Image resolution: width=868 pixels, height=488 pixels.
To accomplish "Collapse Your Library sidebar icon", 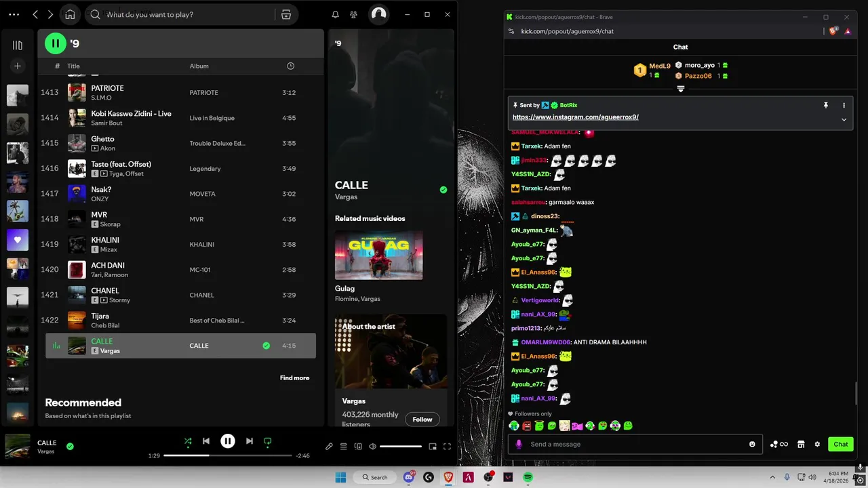I will point(18,45).
